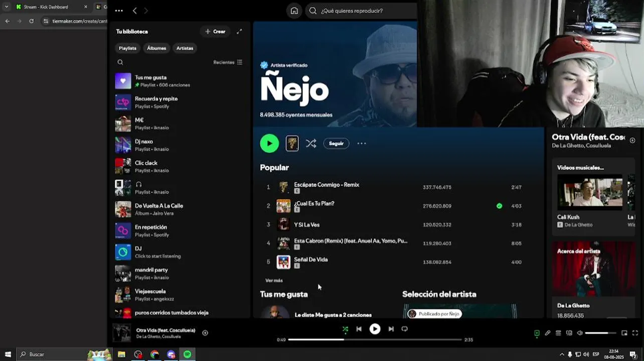Play Ñejo with the green play button
The width and height of the screenshot is (644, 361).
click(269, 143)
